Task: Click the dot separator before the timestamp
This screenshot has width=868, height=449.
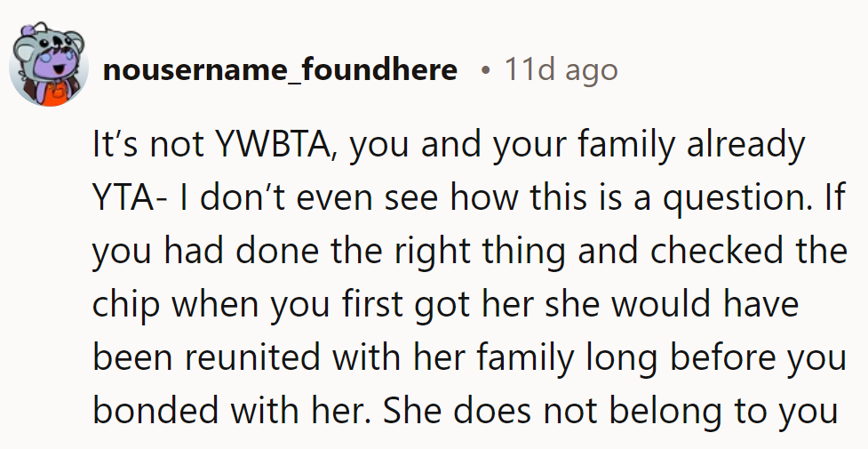Action: [485, 69]
